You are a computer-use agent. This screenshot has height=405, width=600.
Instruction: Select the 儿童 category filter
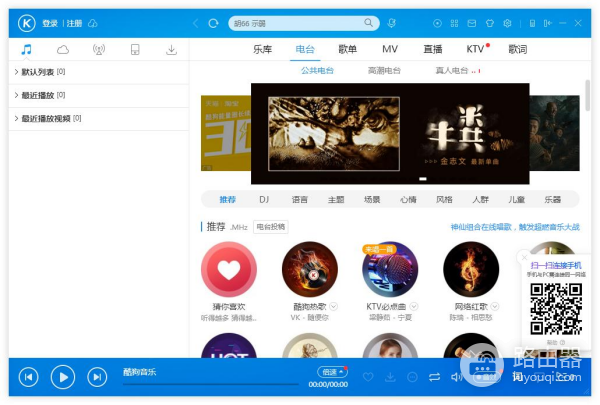(x=517, y=199)
